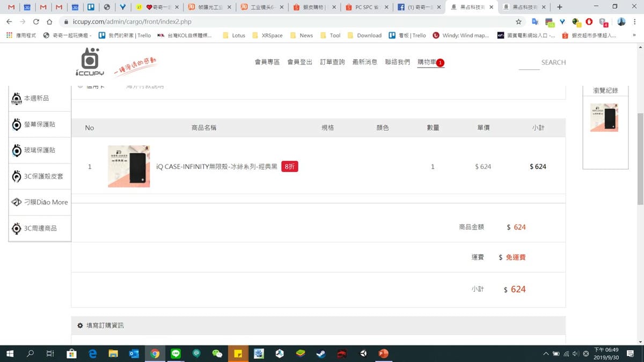The image size is (644, 362).
Task: Open the XRSpace bookmark folder
Action: 267,35
